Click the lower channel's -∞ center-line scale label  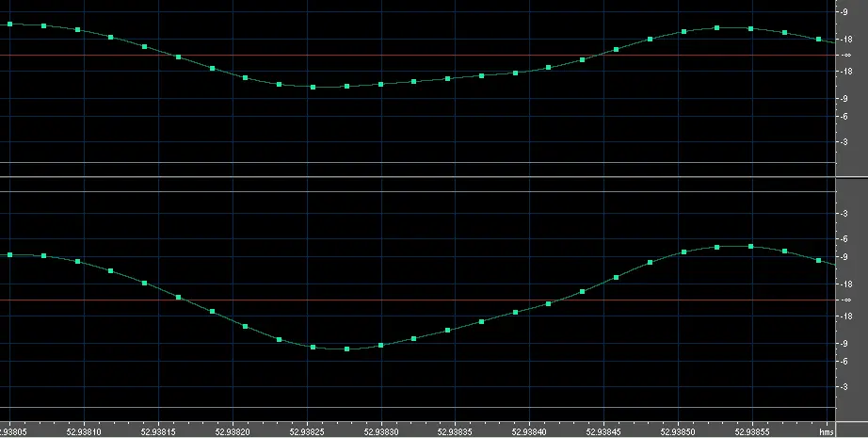(x=845, y=300)
